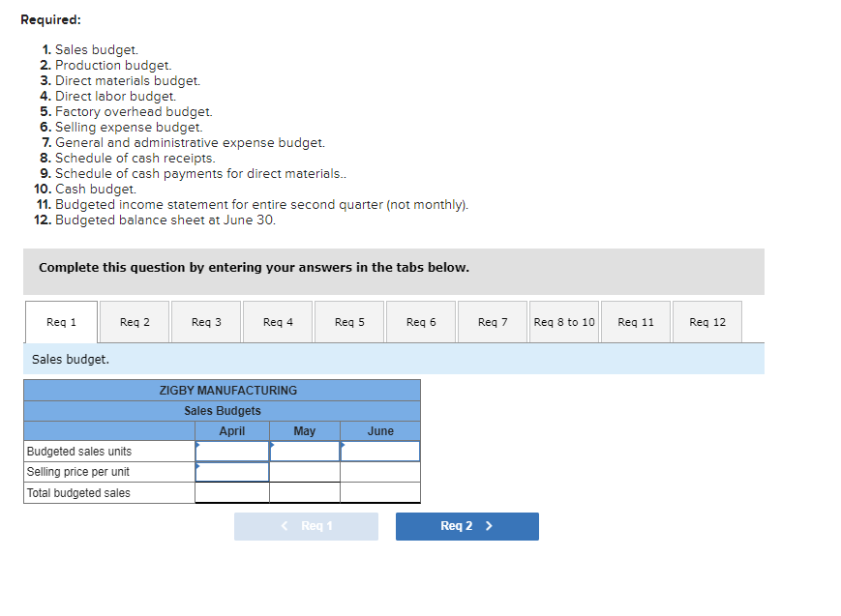Click the April budgeted sales units cell
This screenshot has width=841, height=616.
pyautogui.click(x=232, y=451)
